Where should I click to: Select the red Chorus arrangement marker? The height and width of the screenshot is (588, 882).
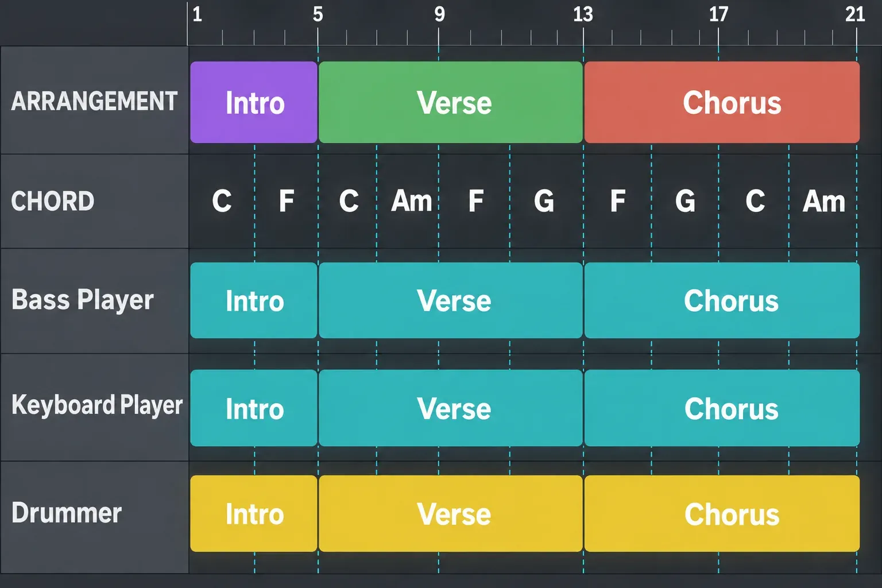[722, 102]
